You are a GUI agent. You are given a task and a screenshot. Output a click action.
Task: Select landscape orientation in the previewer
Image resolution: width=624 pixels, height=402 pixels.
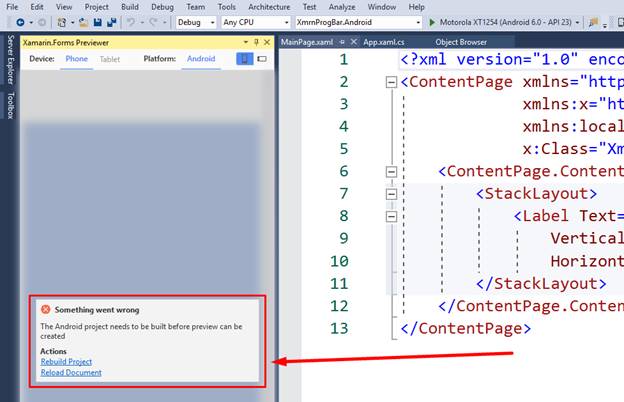pos(262,59)
